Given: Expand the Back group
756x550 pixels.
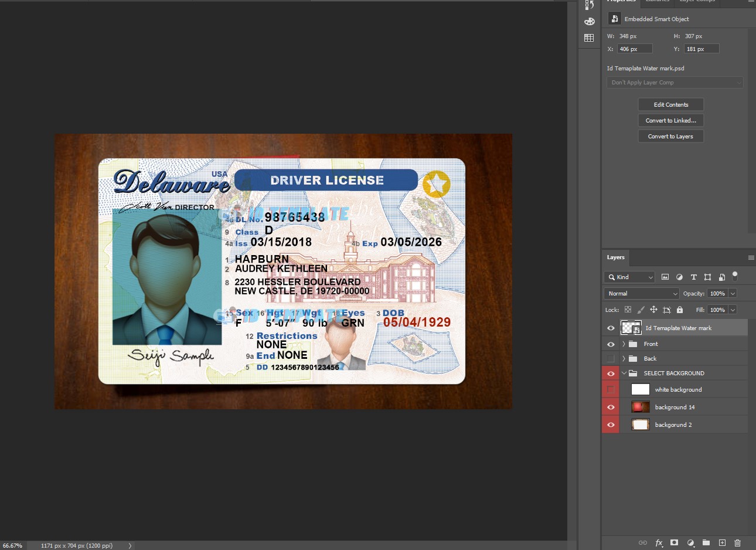Looking at the screenshot, I should tap(624, 358).
